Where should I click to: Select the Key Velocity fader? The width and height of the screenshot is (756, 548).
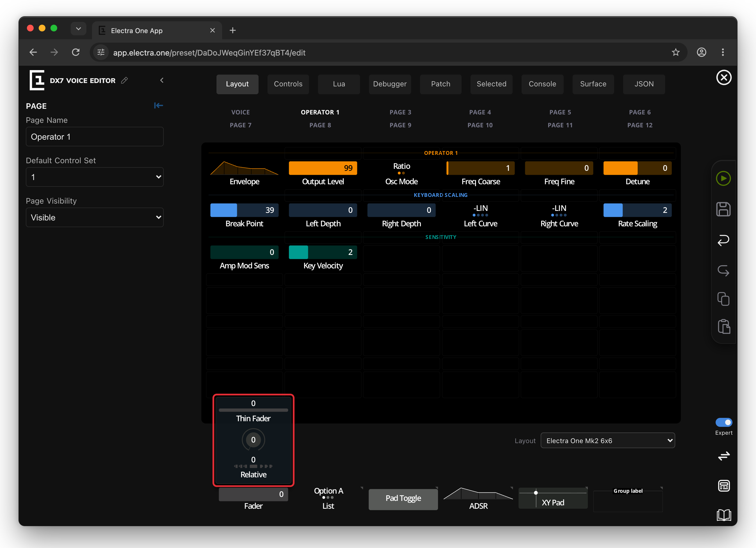pyautogui.click(x=323, y=258)
